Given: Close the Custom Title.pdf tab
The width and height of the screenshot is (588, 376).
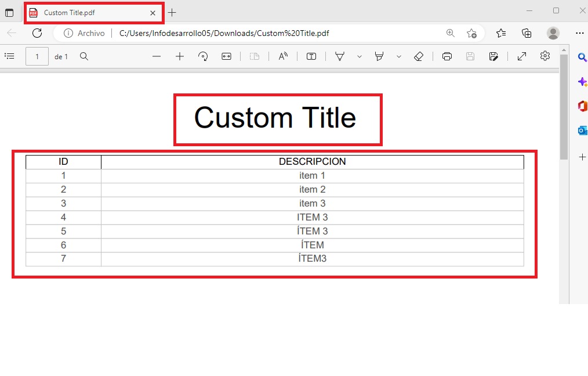Looking at the screenshot, I should pyautogui.click(x=153, y=13).
